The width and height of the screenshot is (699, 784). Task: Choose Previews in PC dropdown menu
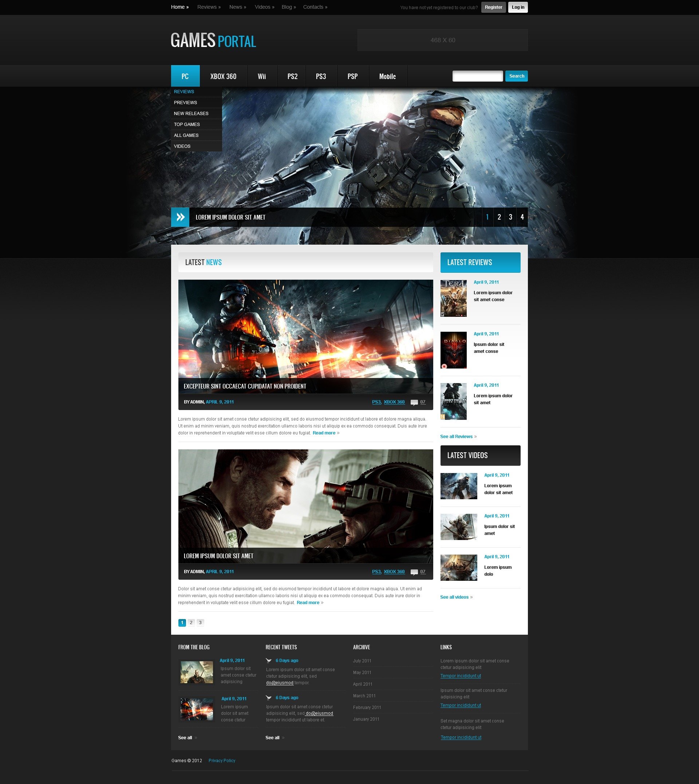tap(196, 103)
